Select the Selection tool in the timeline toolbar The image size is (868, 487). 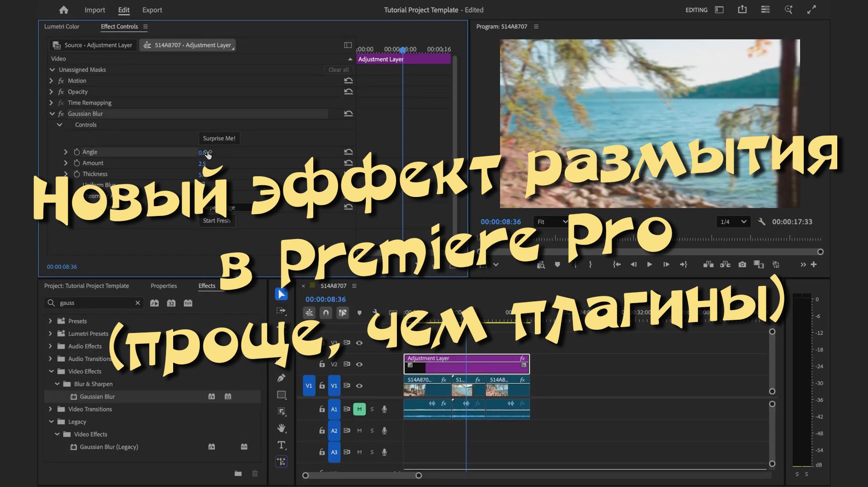pyautogui.click(x=281, y=294)
